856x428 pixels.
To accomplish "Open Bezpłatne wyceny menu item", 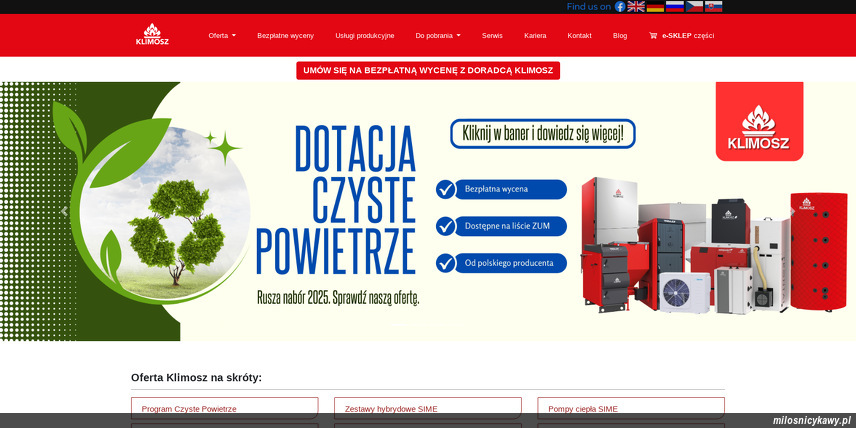I will click(x=286, y=35).
